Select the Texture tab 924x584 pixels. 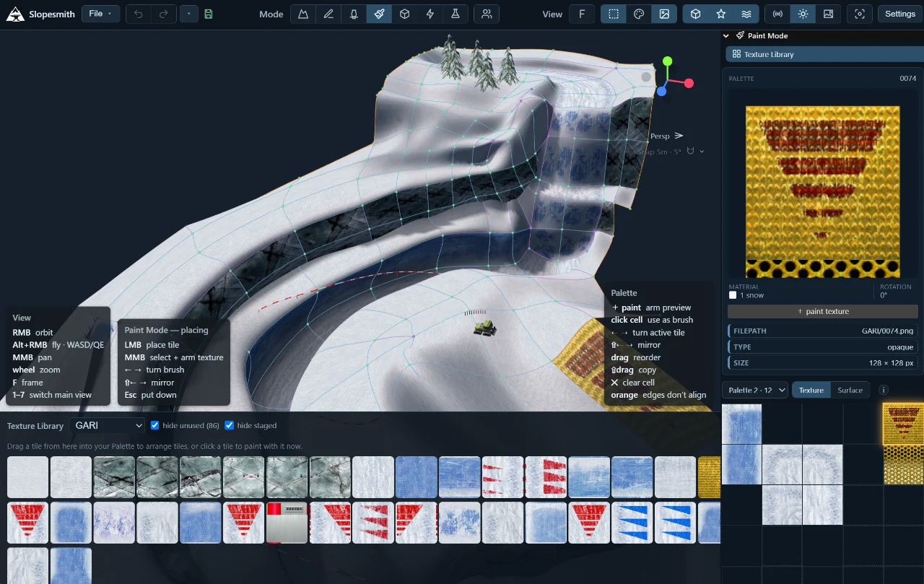click(811, 390)
